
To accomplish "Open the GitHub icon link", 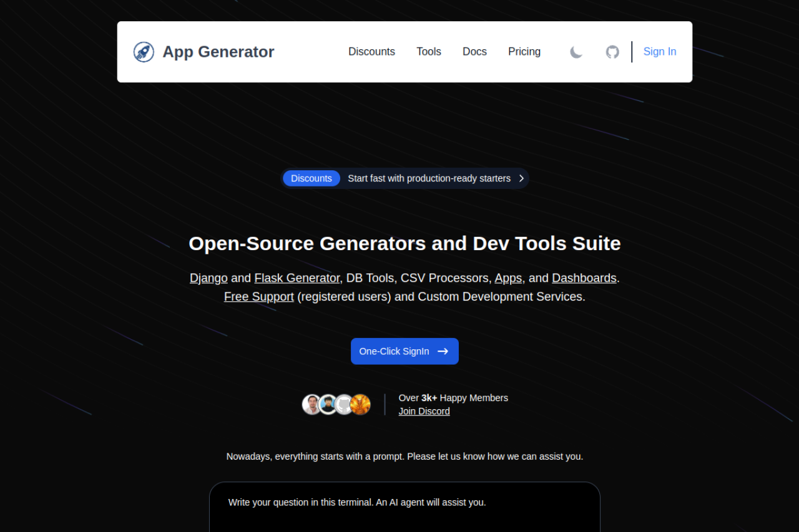I will (x=612, y=52).
